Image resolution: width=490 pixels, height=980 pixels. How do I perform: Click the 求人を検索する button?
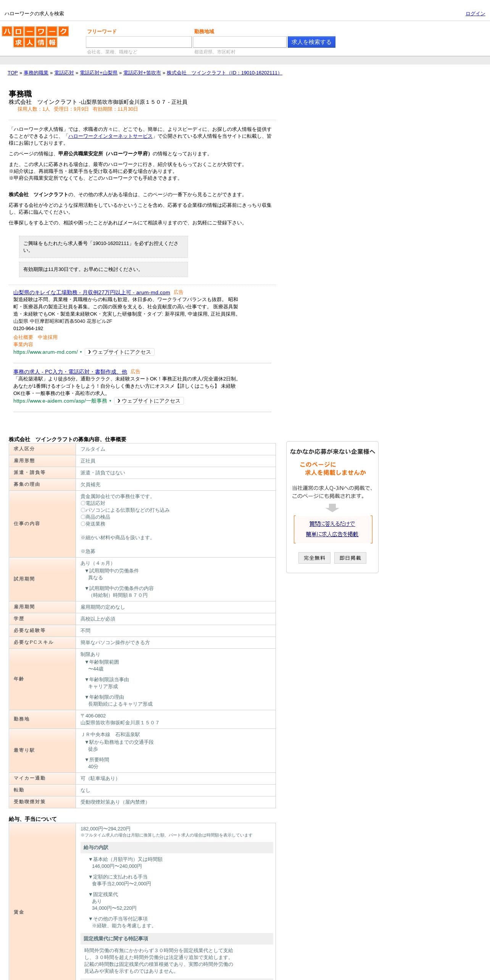click(x=311, y=42)
